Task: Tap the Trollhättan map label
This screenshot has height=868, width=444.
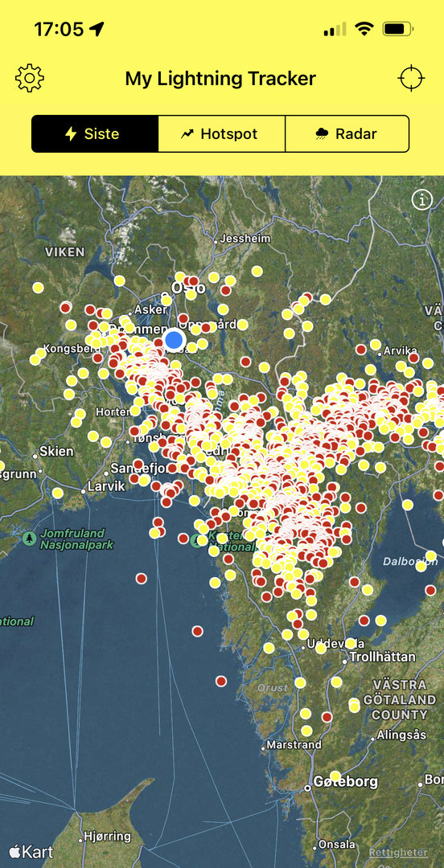Action: (x=382, y=657)
